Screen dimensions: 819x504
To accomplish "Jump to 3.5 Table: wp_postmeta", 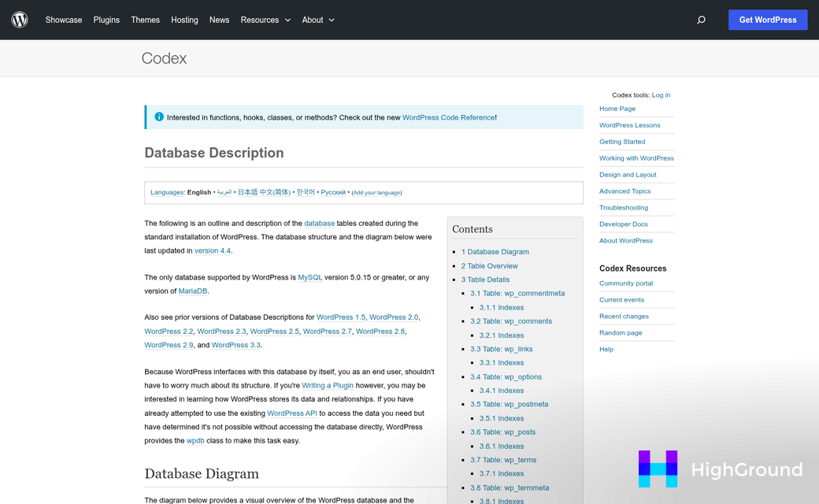I will pyautogui.click(x=510, y=404).
